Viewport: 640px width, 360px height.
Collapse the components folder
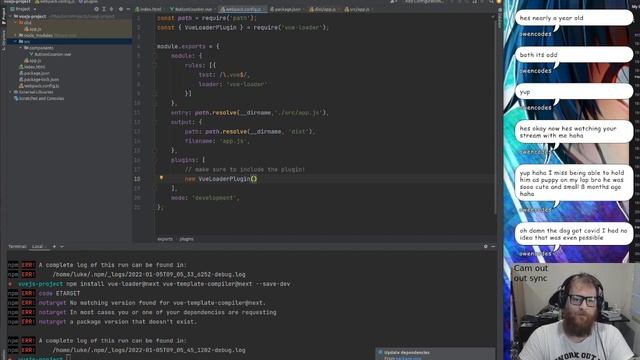[21, 48]
